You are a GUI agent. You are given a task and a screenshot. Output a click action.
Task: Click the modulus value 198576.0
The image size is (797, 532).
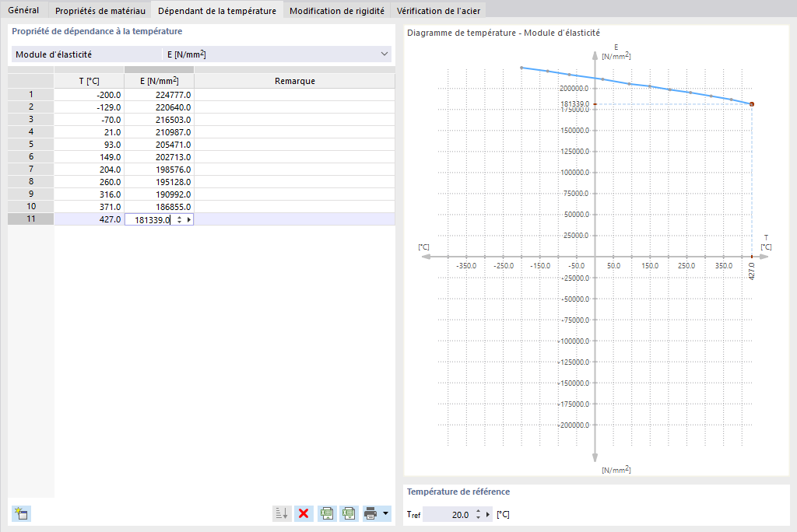click(159, 170)
